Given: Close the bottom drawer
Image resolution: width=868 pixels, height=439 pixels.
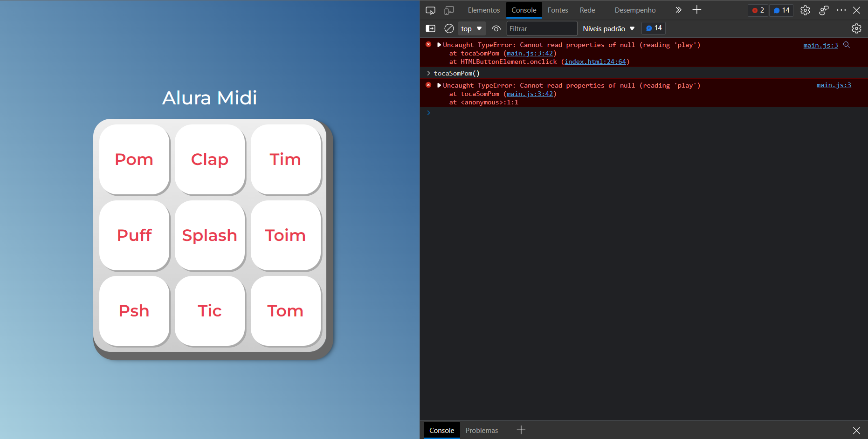Looking at the screenshot, I should click(856, 430).
